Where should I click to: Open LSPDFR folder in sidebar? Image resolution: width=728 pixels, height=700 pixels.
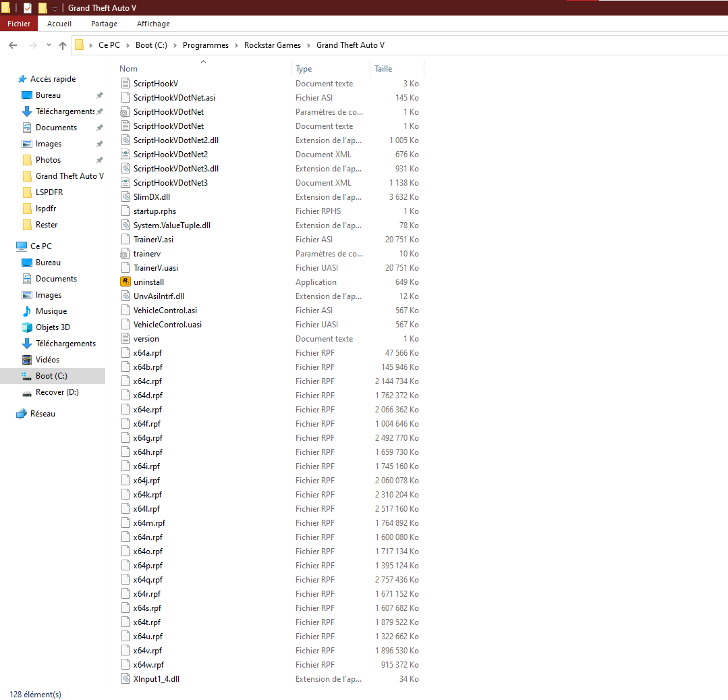49,192
